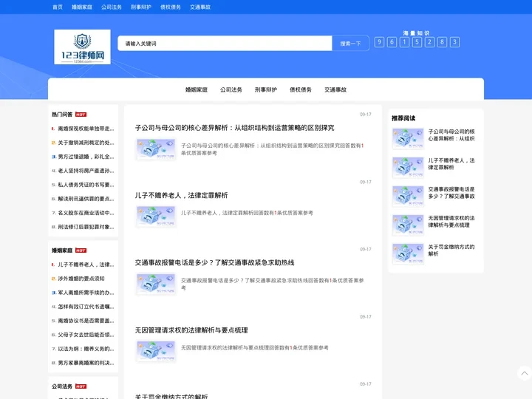The image size is (532, 399).
Task: Click thumbnail beside 儿子不赡养老人 article summary
Action: tap(156, 216)
